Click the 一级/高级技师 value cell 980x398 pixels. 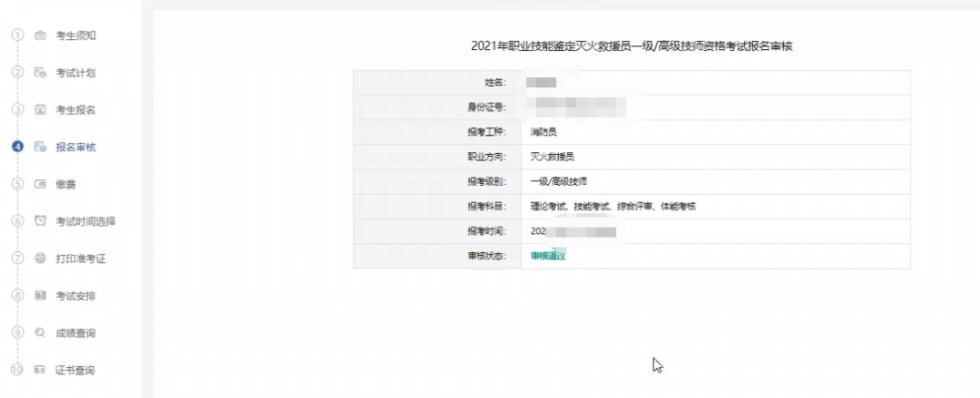(716, 182)
